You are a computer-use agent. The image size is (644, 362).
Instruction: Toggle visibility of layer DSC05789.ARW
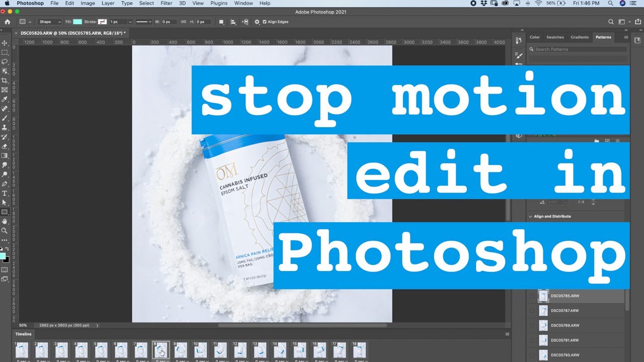click(x=532, y=325)
